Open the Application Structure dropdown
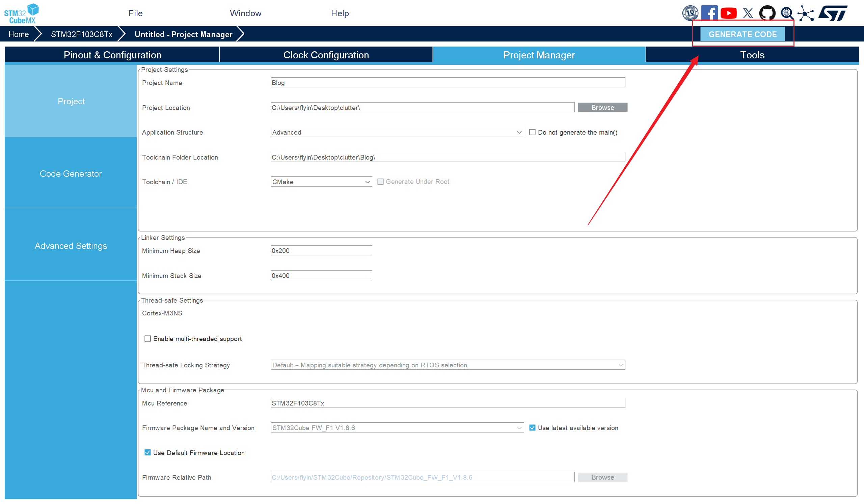The height and width of the screenshot is (504, 864). tap(397, 132)
